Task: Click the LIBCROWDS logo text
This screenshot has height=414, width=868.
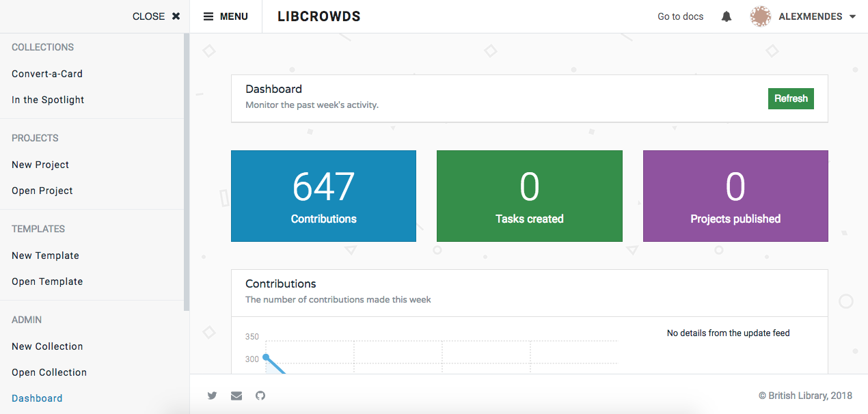Action: click(x=319, y=16)
